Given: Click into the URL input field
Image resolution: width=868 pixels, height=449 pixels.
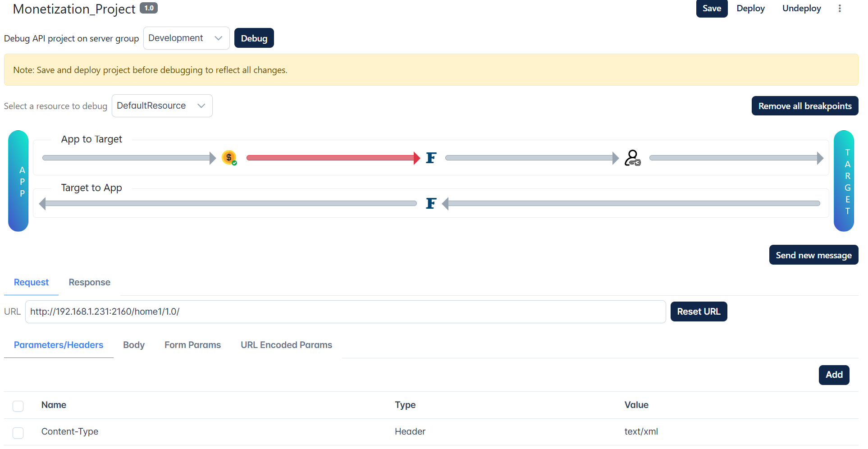Looking at the screenshot, I should (x=345, y=312).
